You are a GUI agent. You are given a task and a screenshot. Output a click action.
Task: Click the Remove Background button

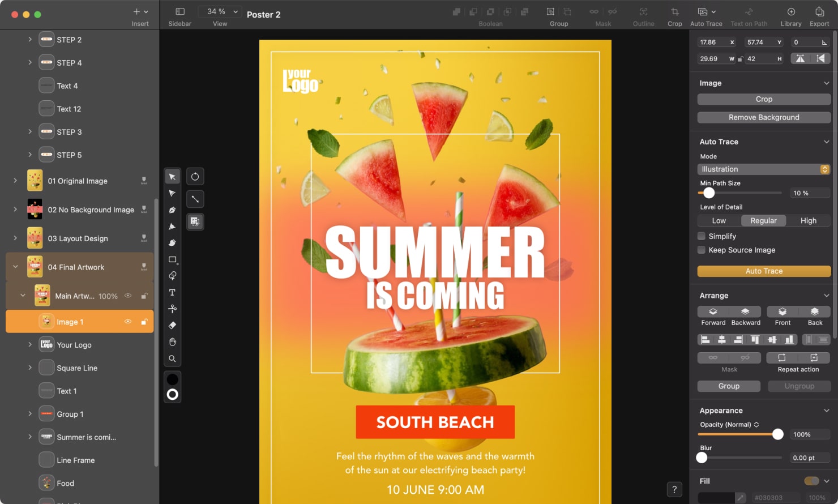tap(763, 117)
